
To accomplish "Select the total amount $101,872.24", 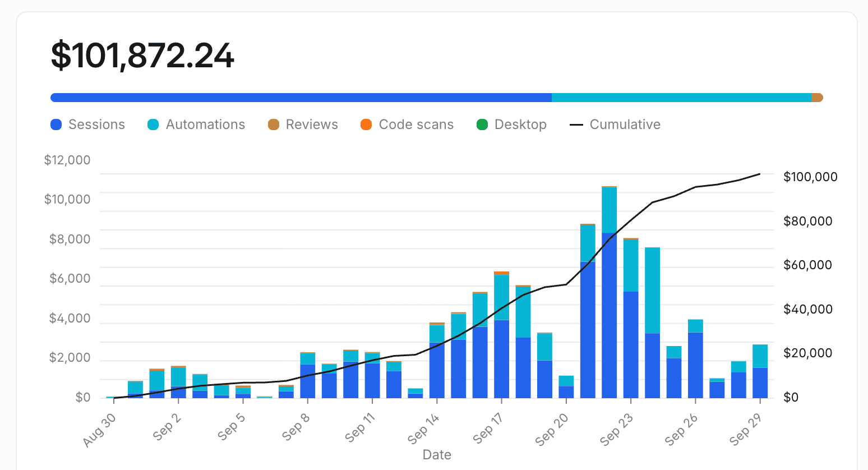I will [142, 55].
